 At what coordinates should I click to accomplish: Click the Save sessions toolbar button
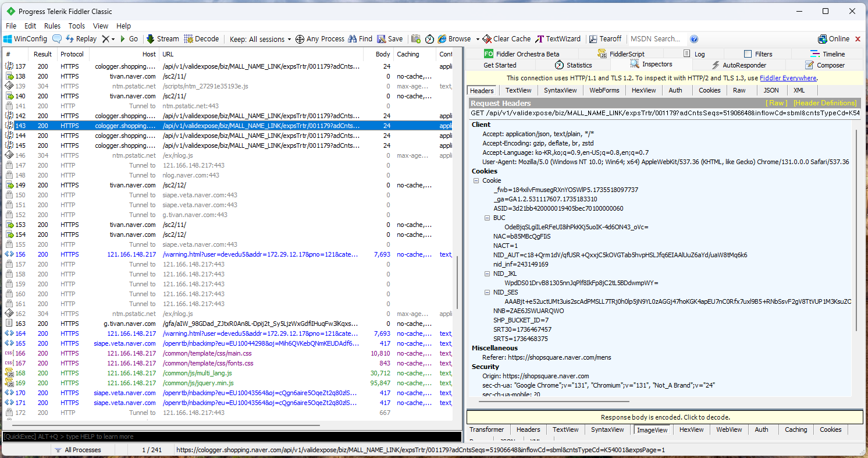[x=390, y=39]
